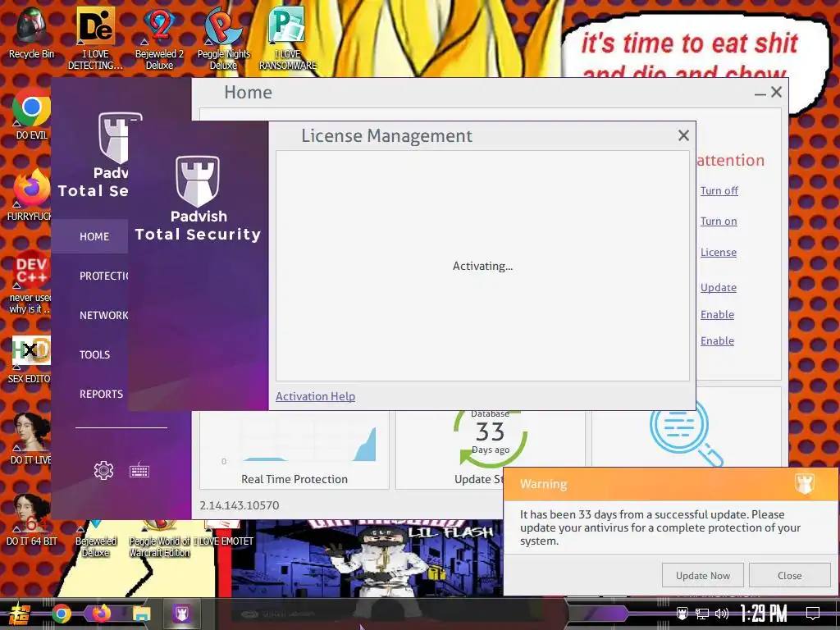Close the Padvish Home window
This screenshot has height=630, width=840.
click(x=776, y=92)
